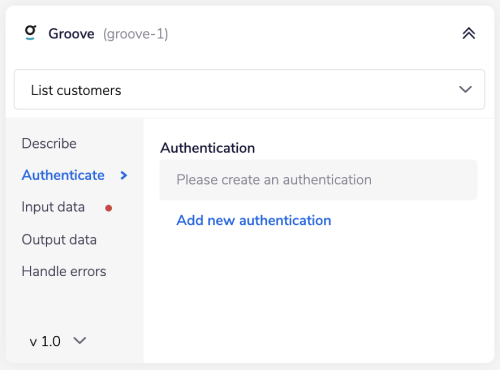The image size is (500, 370).
Task: Click the red indicator beside Input data
Action: (x=108, y=208)
